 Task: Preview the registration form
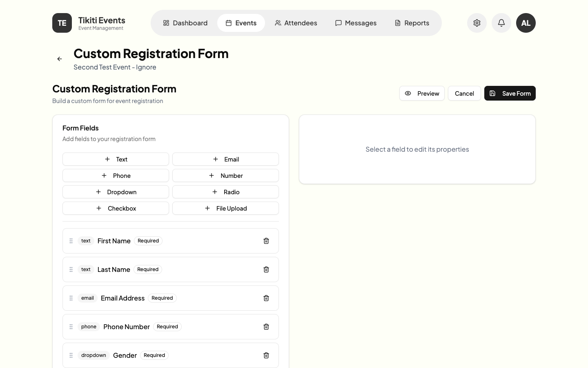tap(422, 93)
